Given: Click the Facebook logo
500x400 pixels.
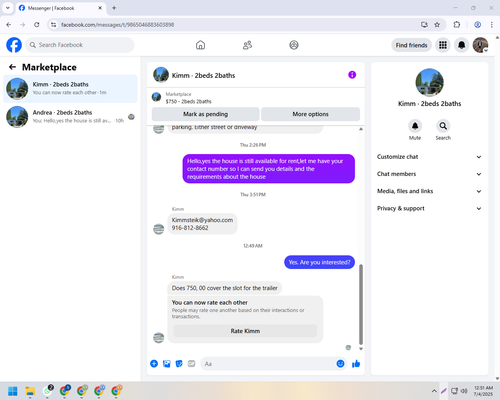Looking at the screenshot, I should (x=14, y=45).
